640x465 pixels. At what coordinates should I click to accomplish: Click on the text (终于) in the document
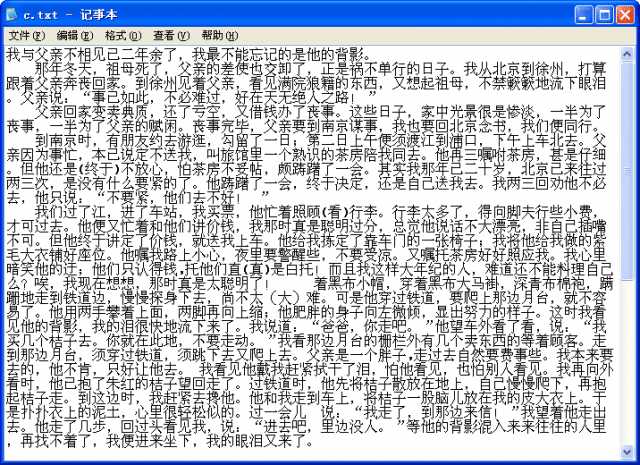click(99, 169)
